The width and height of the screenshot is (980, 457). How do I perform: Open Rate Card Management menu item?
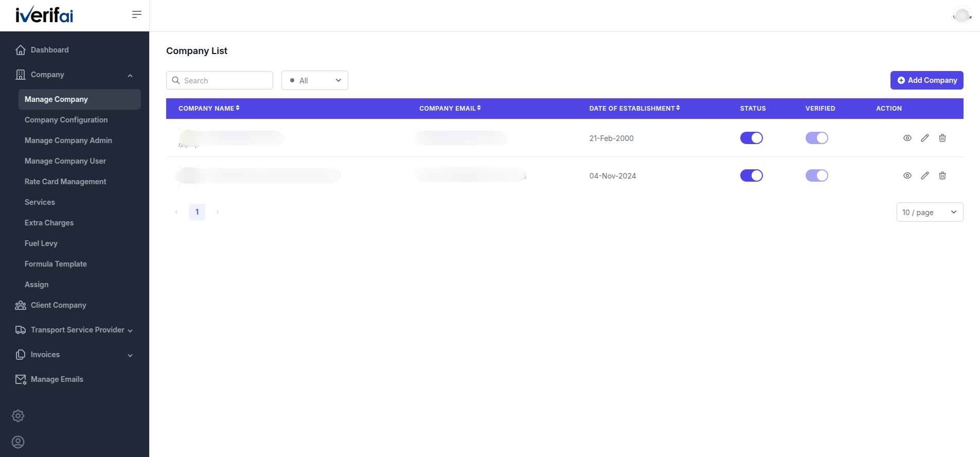pyautogui.click(x=65, y=182)
